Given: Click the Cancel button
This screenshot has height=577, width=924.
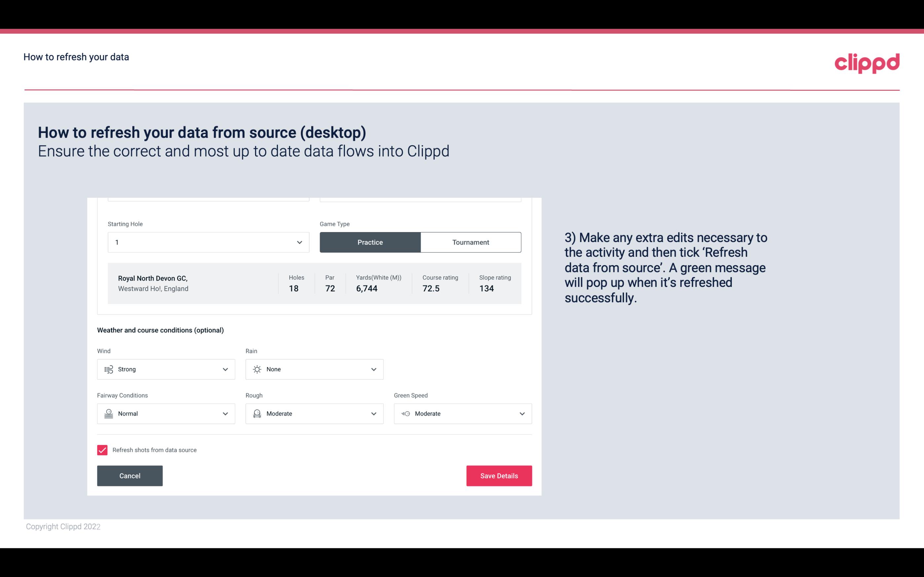Looking at the screenshot, I should point(130,475).
